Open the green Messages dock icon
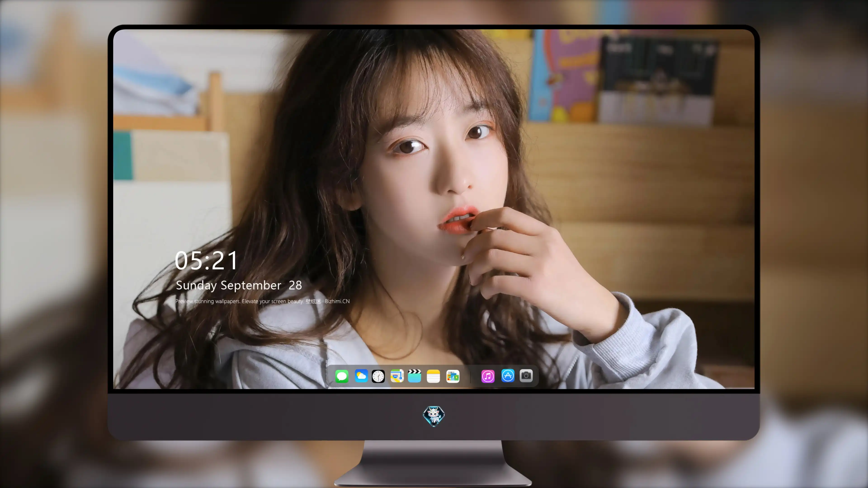The height and width of the screenshot is (488, 868). coord(342,376)
